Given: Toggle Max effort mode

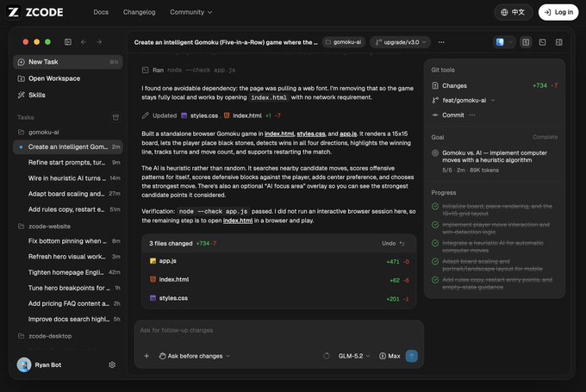Looking at the screenshot, I should pos(390,356).
